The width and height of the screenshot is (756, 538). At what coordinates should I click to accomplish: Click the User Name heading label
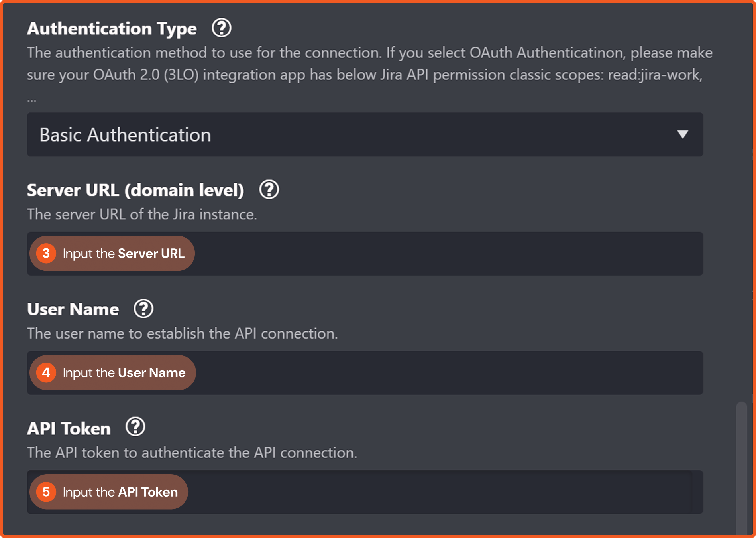tap(73, 309)
